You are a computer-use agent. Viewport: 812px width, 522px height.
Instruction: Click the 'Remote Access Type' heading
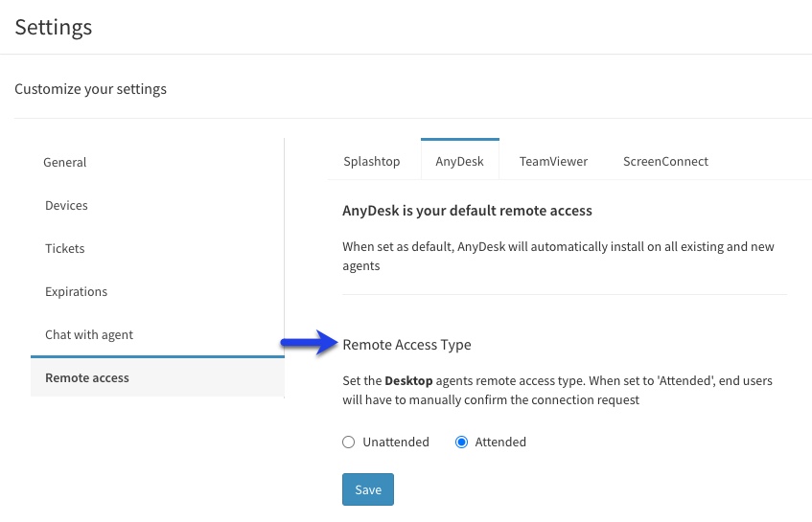[x=407, y=345]
